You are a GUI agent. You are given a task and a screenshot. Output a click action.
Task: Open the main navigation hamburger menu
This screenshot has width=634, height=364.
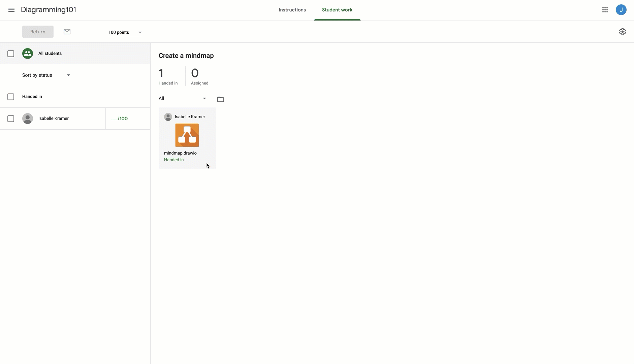coord(11,10)
